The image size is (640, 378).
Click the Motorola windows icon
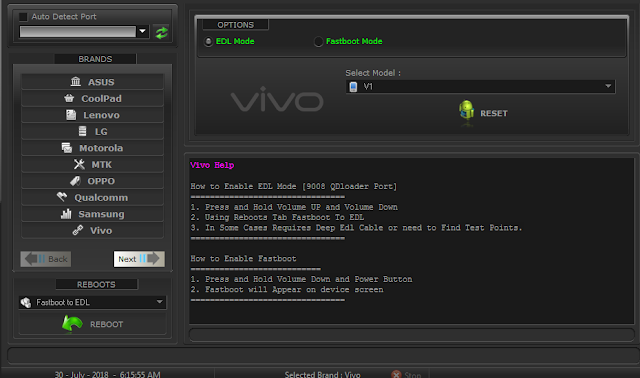pos(67,147)
